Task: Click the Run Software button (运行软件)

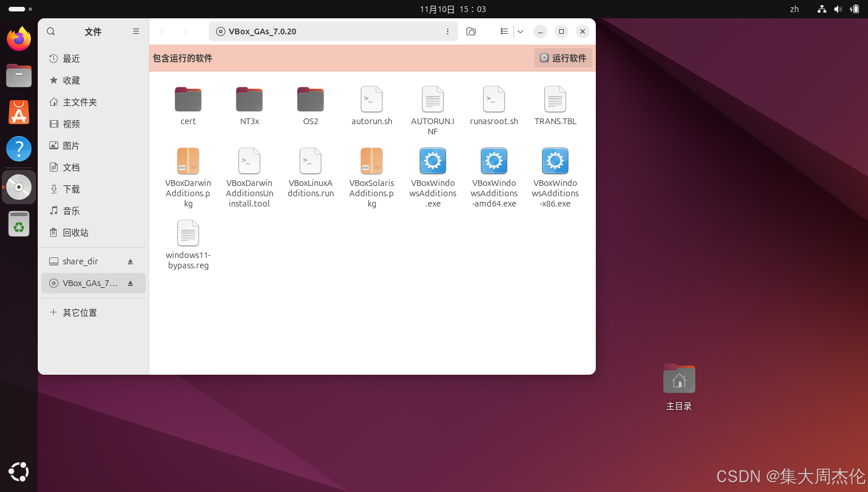Action: pyautogui.click(x=563, y=58)
